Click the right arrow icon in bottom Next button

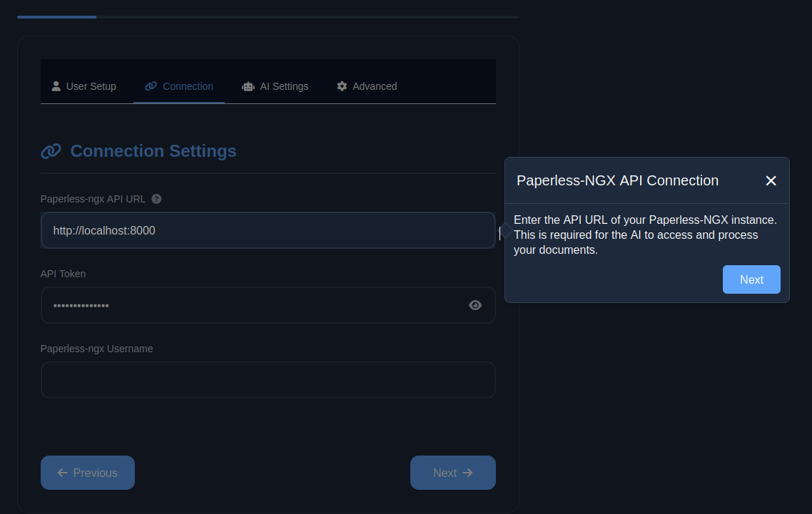coord(467,473)
